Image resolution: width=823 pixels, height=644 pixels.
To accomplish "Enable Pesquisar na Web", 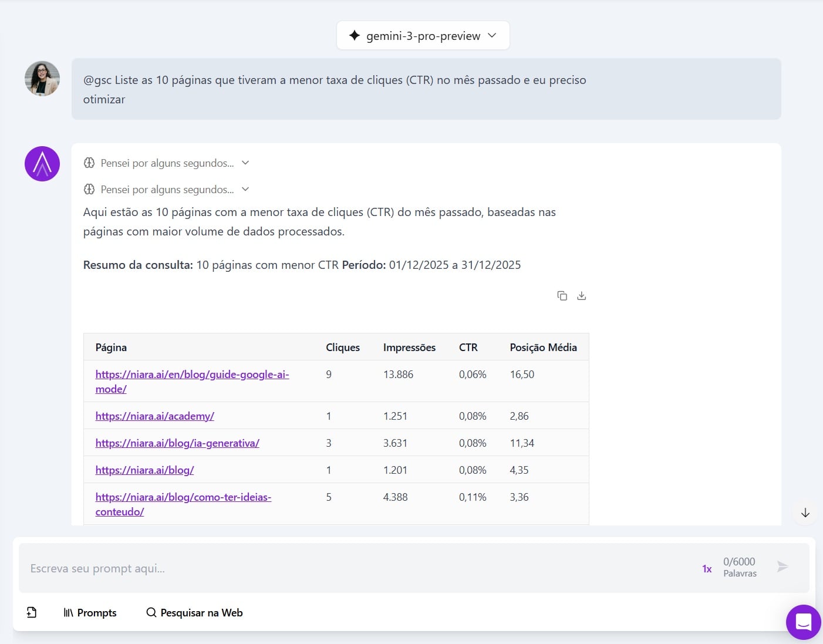I will [x=194, y=613].
